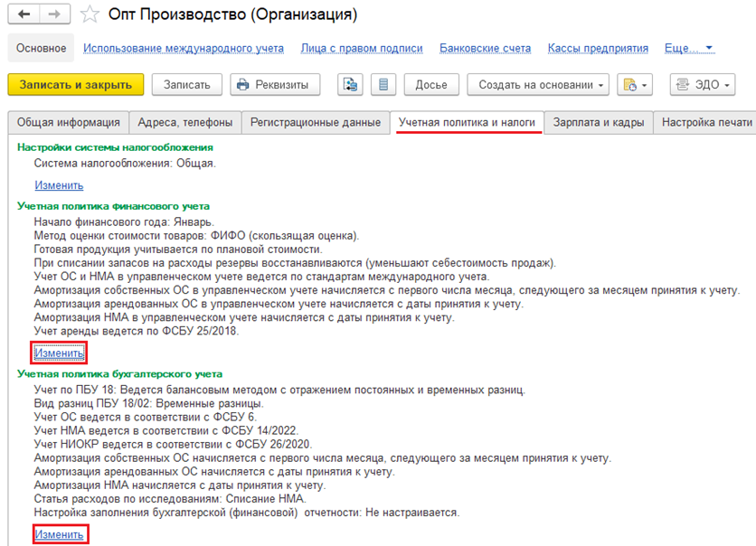
Task: Open Зарплата и кадры tab
Action: click(599, 122)
